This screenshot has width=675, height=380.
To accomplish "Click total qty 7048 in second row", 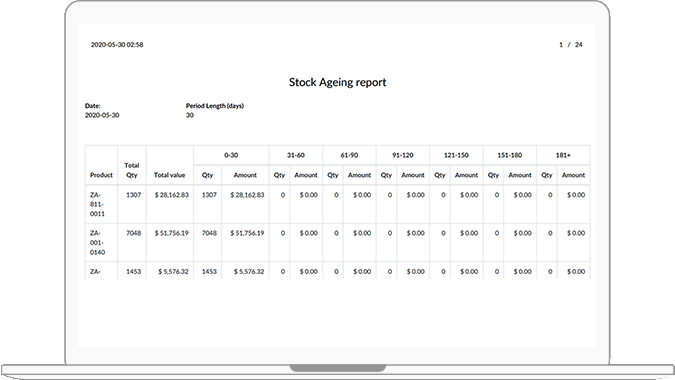I will [x=133, y=233].
